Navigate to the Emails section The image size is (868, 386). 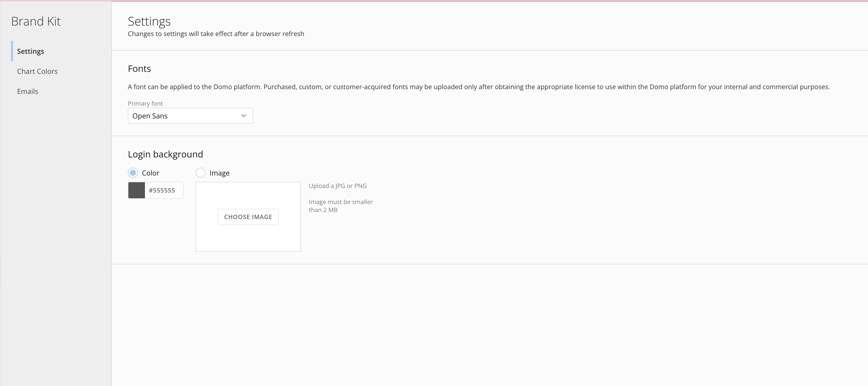[27, 91]
